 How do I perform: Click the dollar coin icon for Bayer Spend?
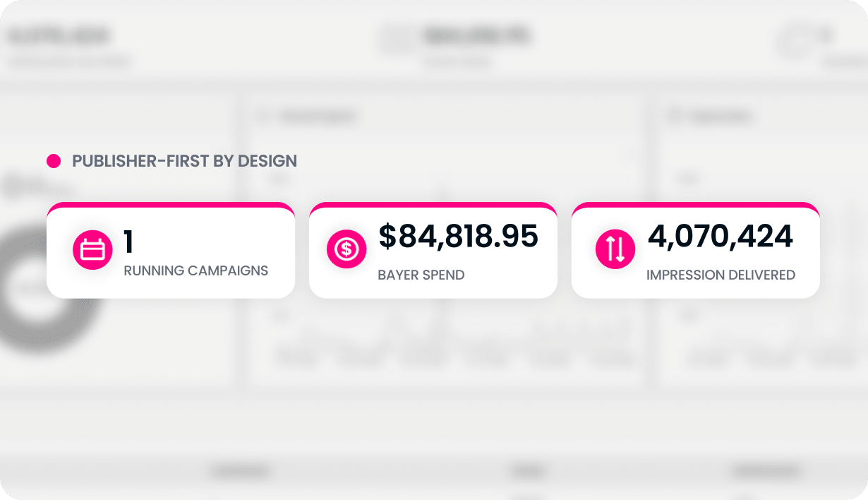[346, 249]
